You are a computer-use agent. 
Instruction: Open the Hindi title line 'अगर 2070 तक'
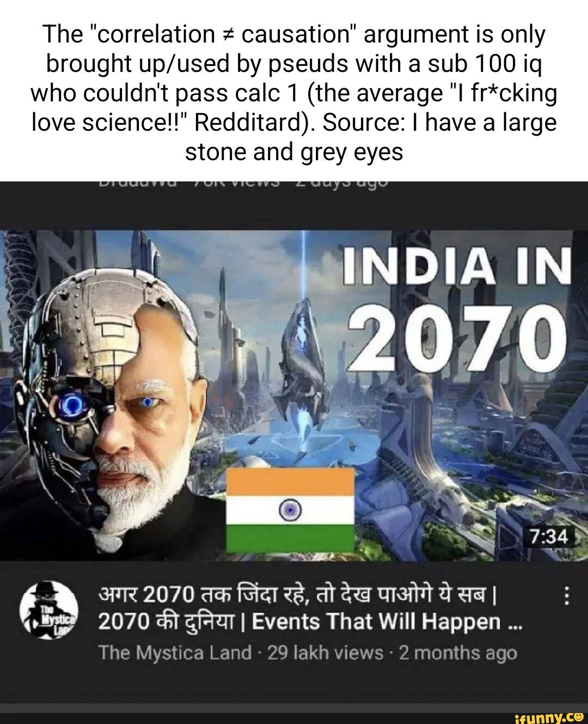click(297, 594)
